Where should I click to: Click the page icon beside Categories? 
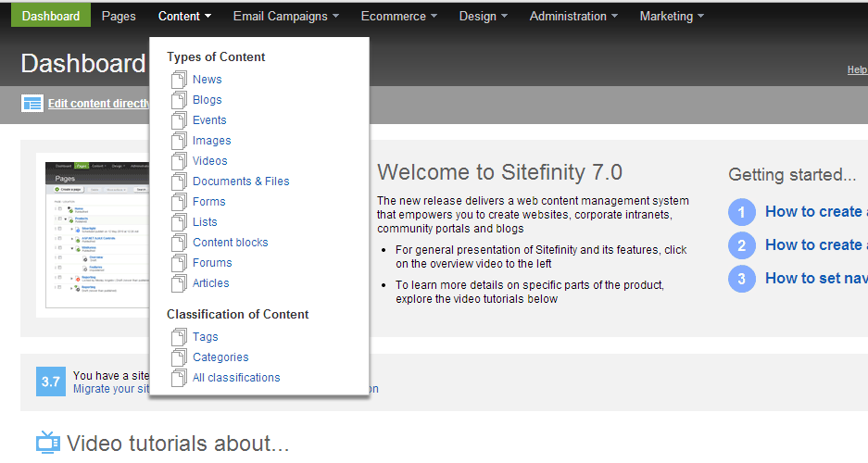click(x=179, y=357)
